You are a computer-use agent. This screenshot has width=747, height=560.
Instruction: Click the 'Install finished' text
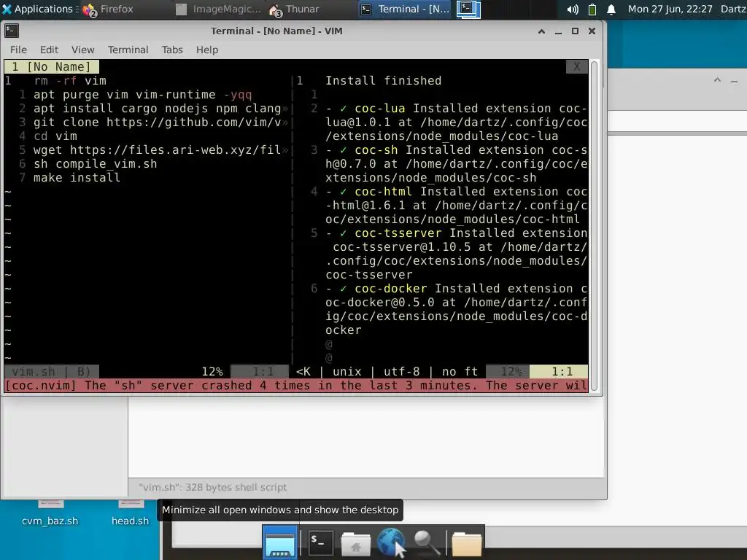pos(384,81)
